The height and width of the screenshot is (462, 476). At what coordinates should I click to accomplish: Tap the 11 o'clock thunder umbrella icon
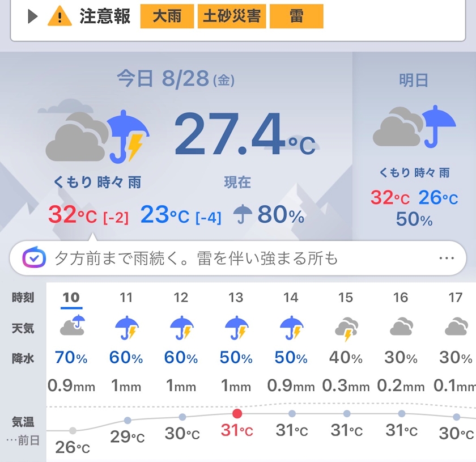click(x=126, y=328)
